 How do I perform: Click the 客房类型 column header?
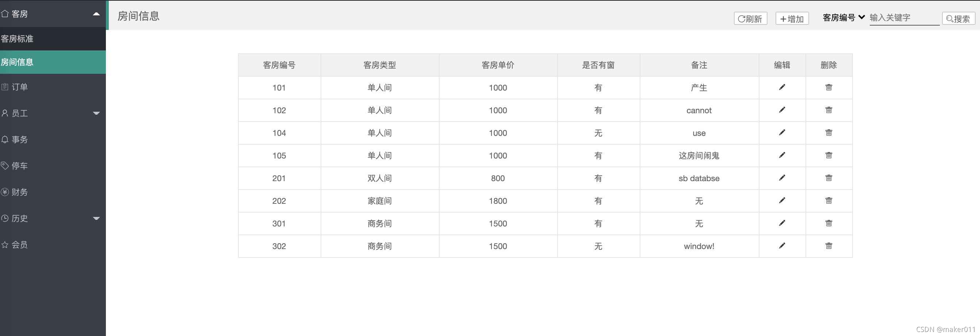[x=380, y=65]
